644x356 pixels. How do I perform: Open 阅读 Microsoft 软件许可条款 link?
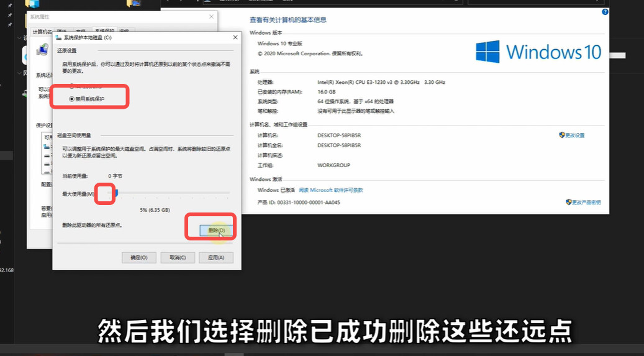(331, 190)
